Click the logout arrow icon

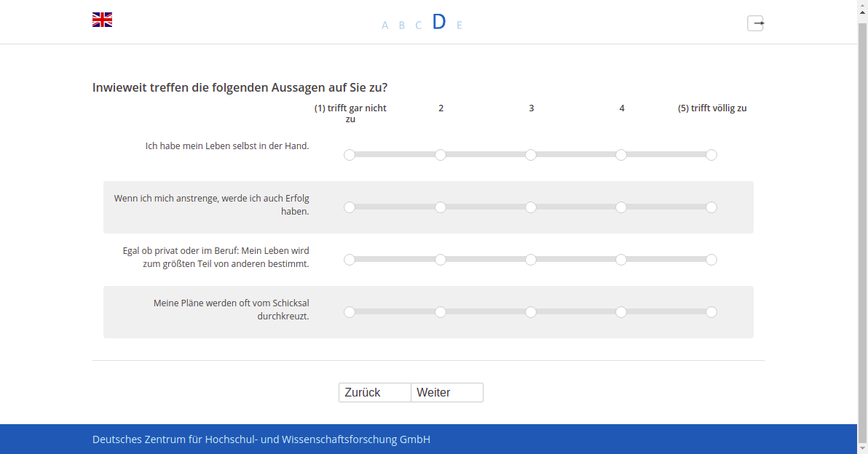point(756,23)
